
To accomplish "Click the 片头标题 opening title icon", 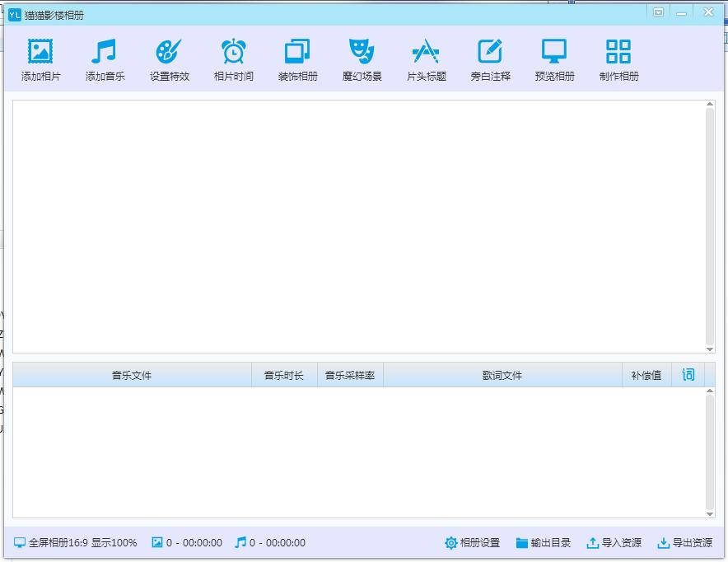I will tap(426, 53).
